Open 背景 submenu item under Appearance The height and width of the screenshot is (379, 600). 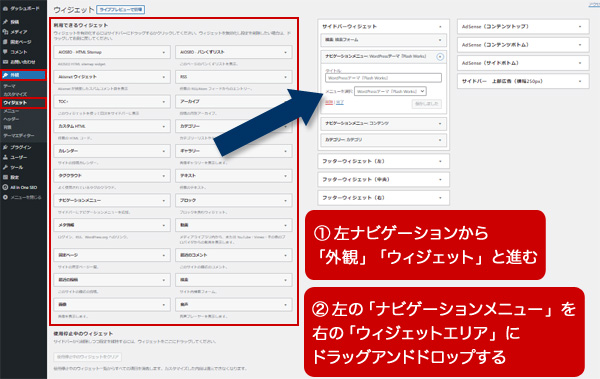click(8, 127)
